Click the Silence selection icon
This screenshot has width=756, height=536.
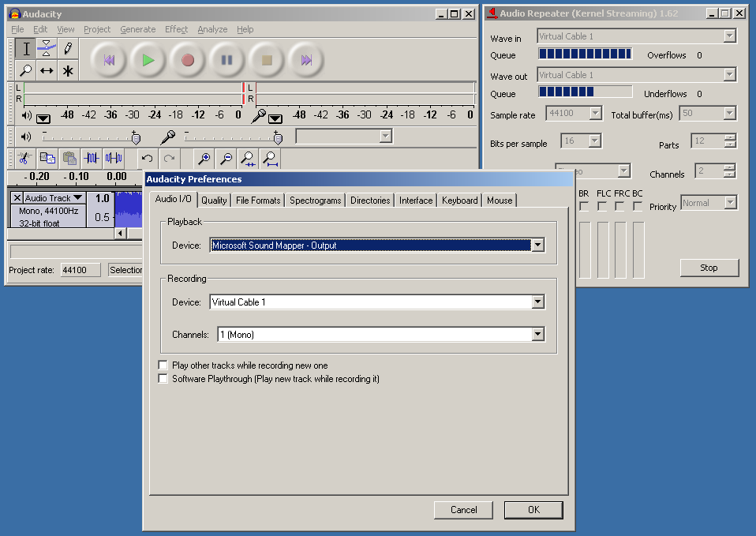tap(114, 158)
